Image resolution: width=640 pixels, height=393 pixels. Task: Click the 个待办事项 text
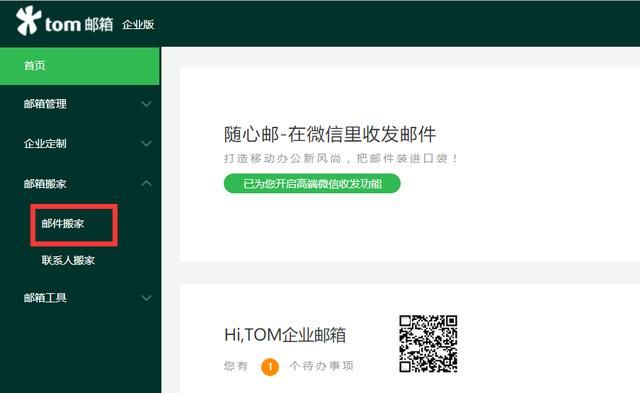pos(322,366)
